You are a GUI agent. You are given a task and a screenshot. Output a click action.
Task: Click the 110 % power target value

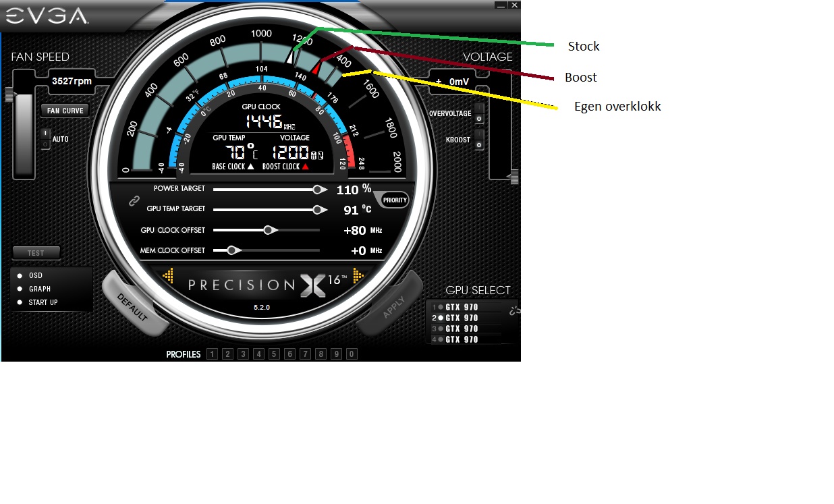tap(354, 190)
